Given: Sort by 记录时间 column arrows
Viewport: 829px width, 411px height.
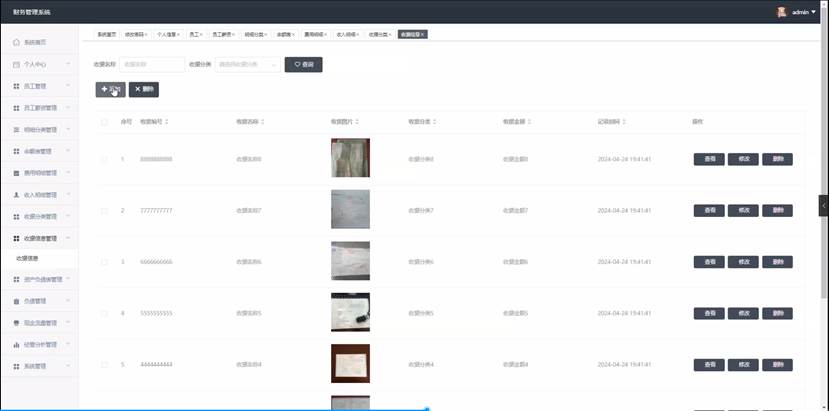Looking at the screenshot, I should click(624, 122).
